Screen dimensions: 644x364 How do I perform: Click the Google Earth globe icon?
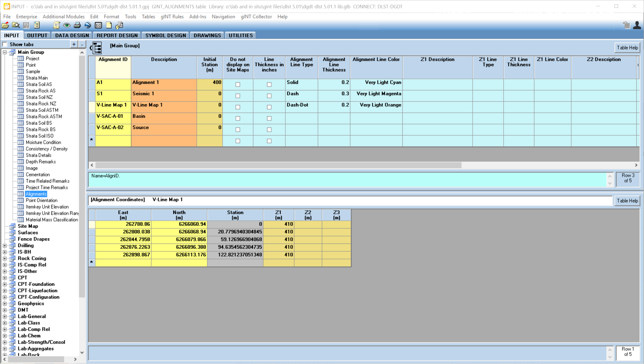click(x=88, y=25)
